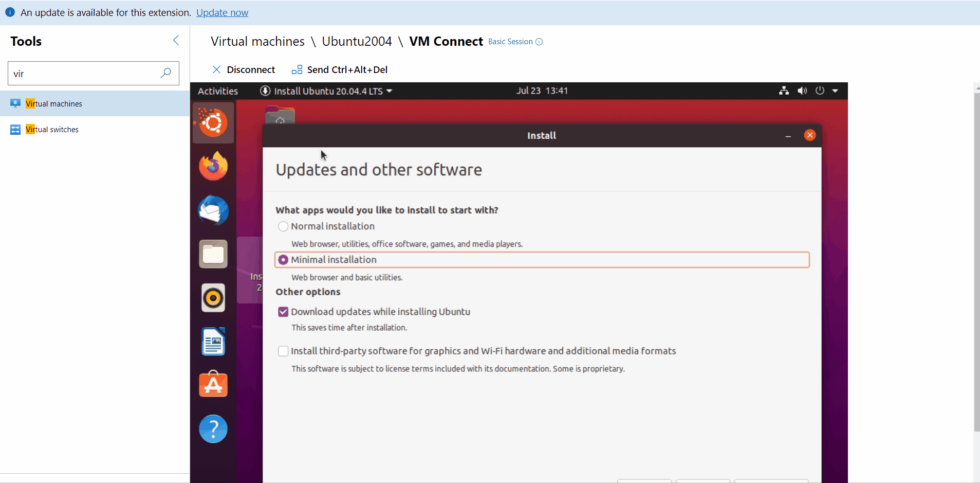Click the 'Updates and other software' heading
The width and height of the screenshot is (980, 483).
pos(379,170)
